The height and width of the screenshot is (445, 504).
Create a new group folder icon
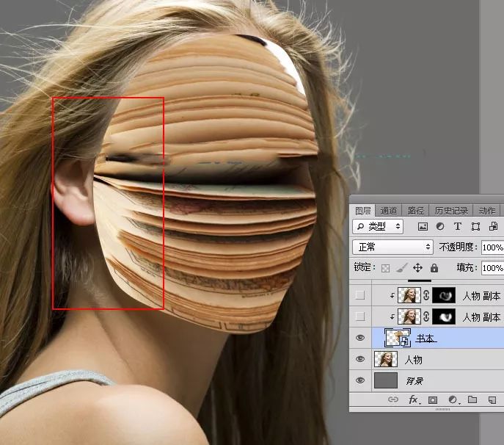coord(472,399)
